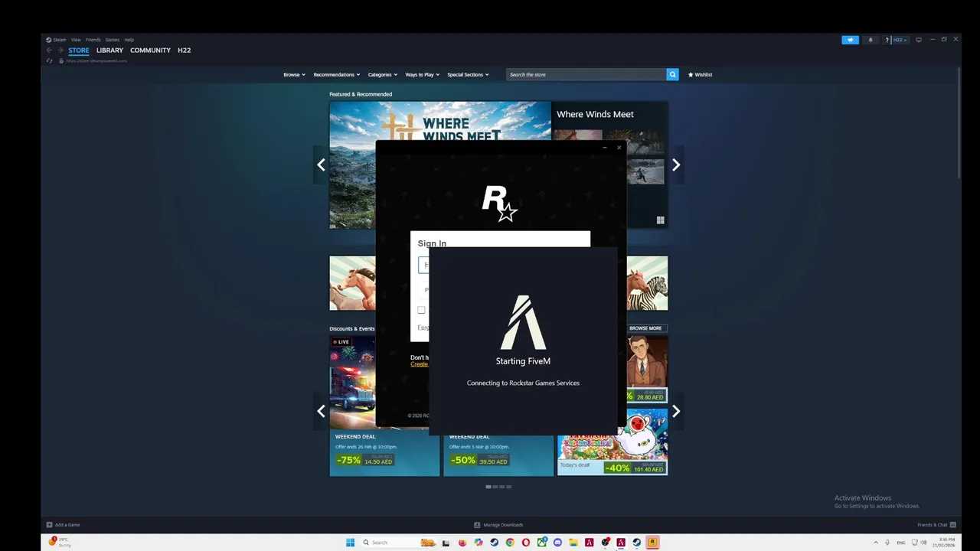Open Steam notifications bell
Screen dimensions: 980x551
[x=871, y=40]
